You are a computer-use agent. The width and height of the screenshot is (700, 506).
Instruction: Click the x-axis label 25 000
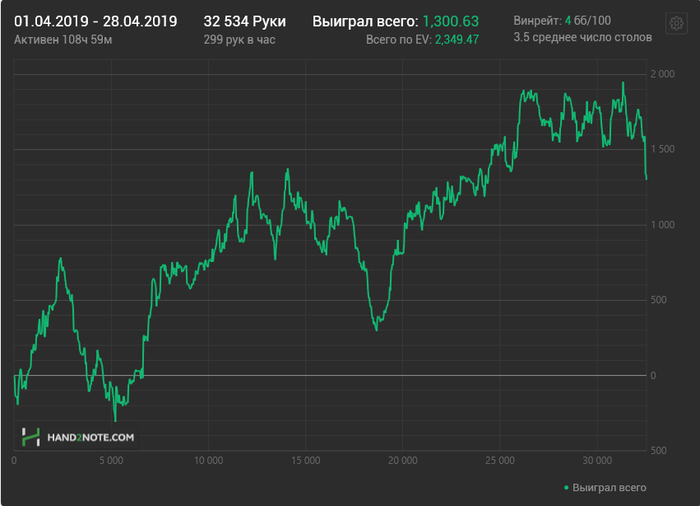coord(500,460)
